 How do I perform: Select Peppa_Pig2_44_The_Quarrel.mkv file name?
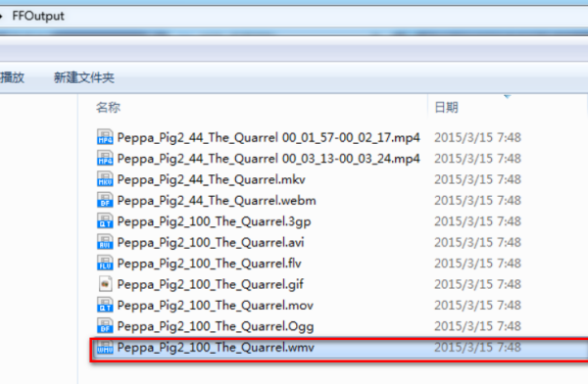tap(211, 179)
